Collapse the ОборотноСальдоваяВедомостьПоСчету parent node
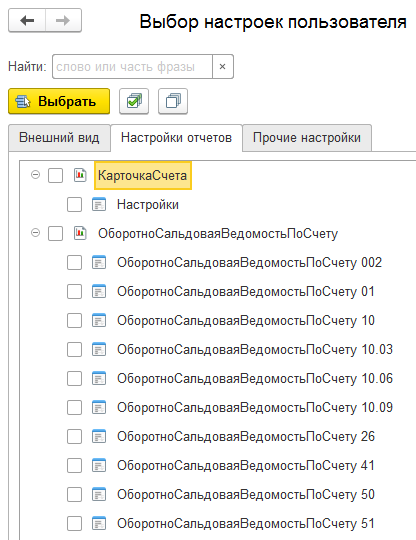Screen dimensions: 416x540 (x=35, y=233)
